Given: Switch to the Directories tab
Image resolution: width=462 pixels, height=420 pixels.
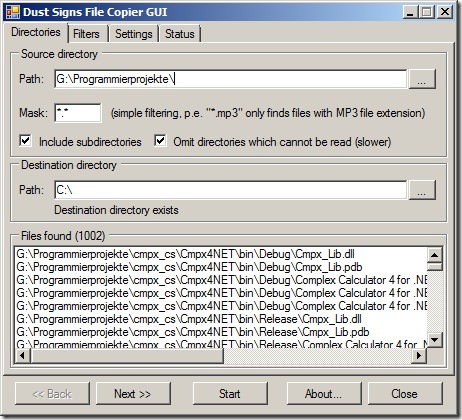Looking at the screenshot, I should tap(36, 32).
